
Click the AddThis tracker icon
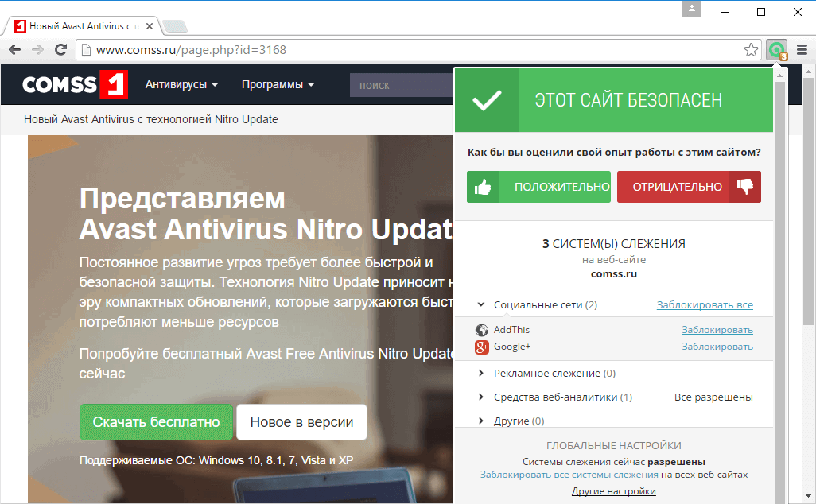click(x=483, y=329)
